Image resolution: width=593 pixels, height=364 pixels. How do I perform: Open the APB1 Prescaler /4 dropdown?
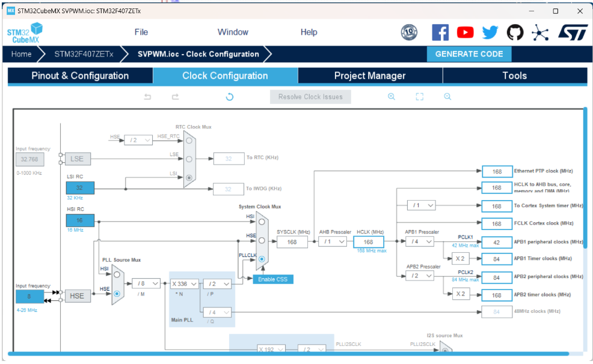click(x=420, y=241)
